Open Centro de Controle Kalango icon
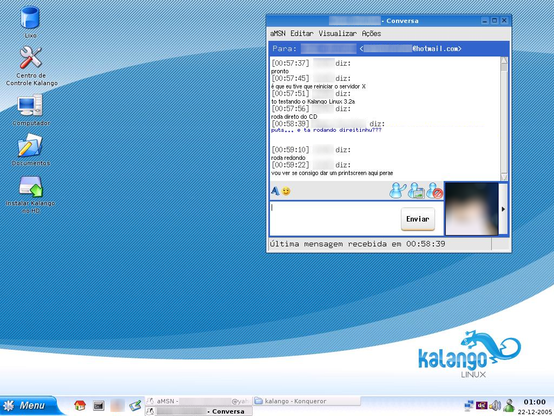Image resolution: width=554 pixels, height=416 pixels. 31,66
